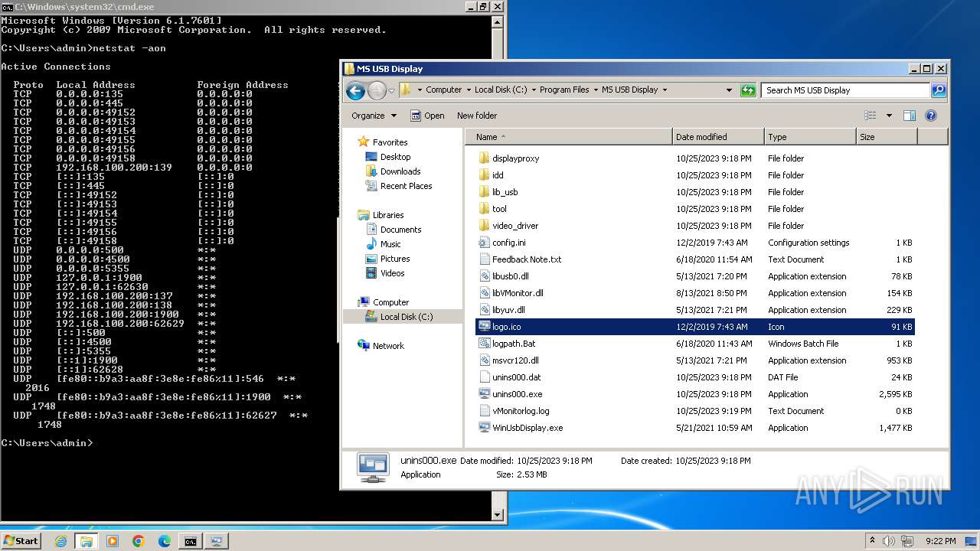Sort by Date modified column header
The height and width of the screenshot is (551, 980).
718,137
